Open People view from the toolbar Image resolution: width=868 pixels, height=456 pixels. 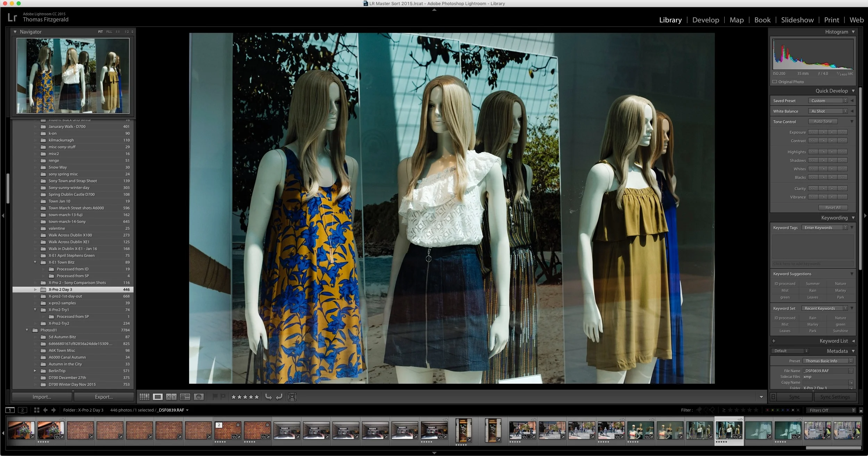tap(199, 397)
